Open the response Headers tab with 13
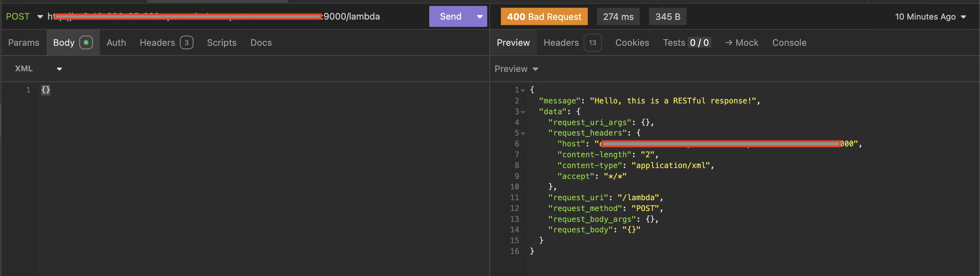 click(572, 43)
